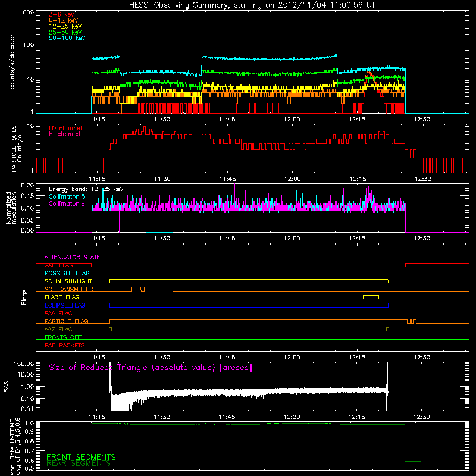Click the 1000 tick on counts axis
476x476 pixels.
26,12
